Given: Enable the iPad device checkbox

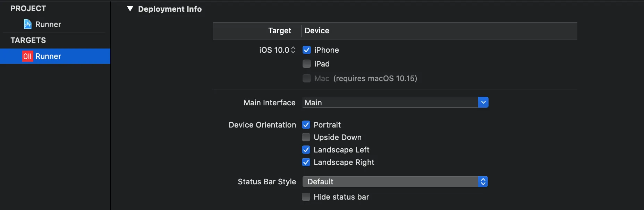Looking at the screenshot, I should [307, 64].
